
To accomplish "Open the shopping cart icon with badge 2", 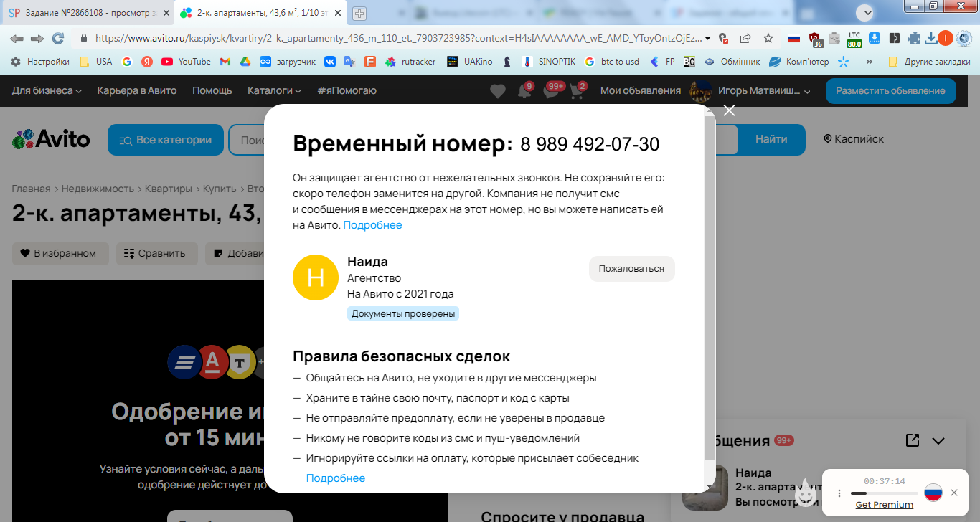I will 576,91.
